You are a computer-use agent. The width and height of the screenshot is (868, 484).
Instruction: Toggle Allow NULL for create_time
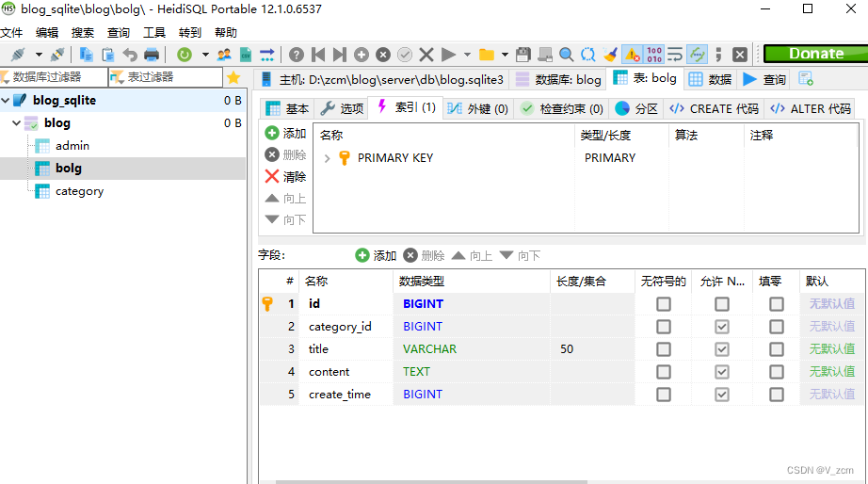coord(722,395)
